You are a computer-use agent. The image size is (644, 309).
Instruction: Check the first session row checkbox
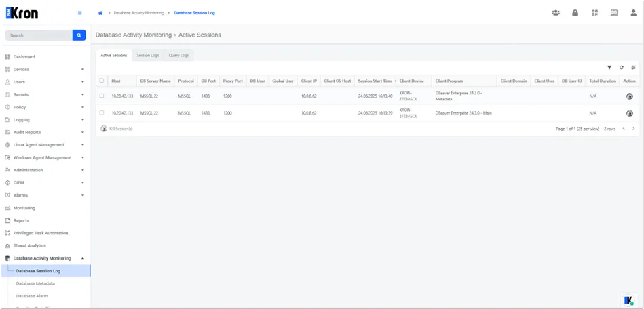(102, 96)
